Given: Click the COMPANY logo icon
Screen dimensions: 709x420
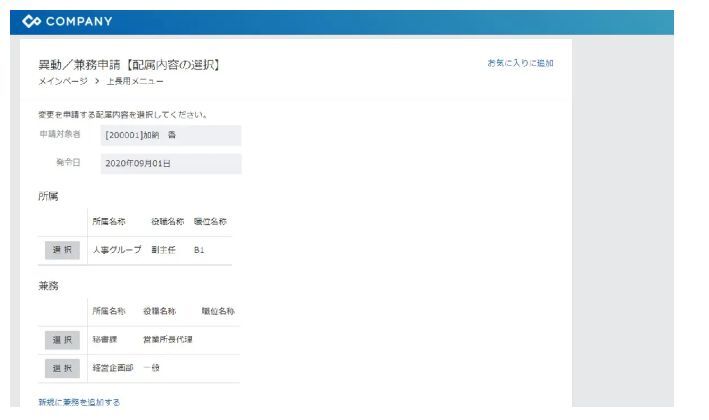Looking at the screenshot, I should 31,21.
